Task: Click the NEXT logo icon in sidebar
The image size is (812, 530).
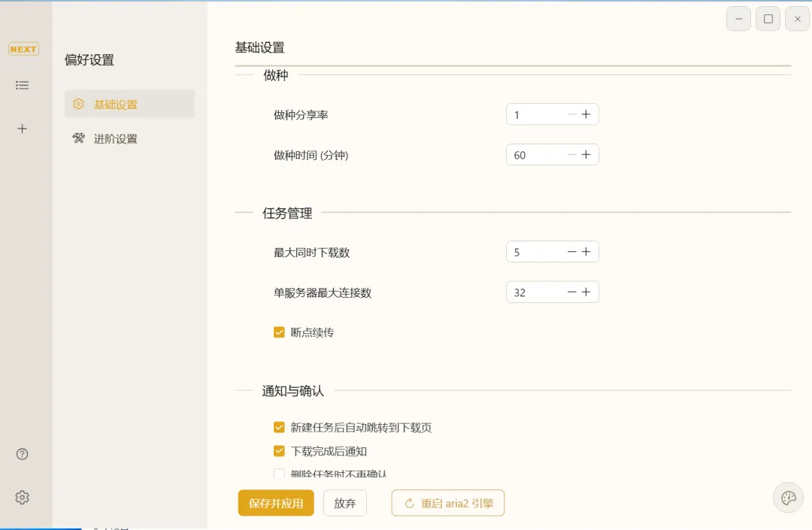Action: [x=23, y=49]
